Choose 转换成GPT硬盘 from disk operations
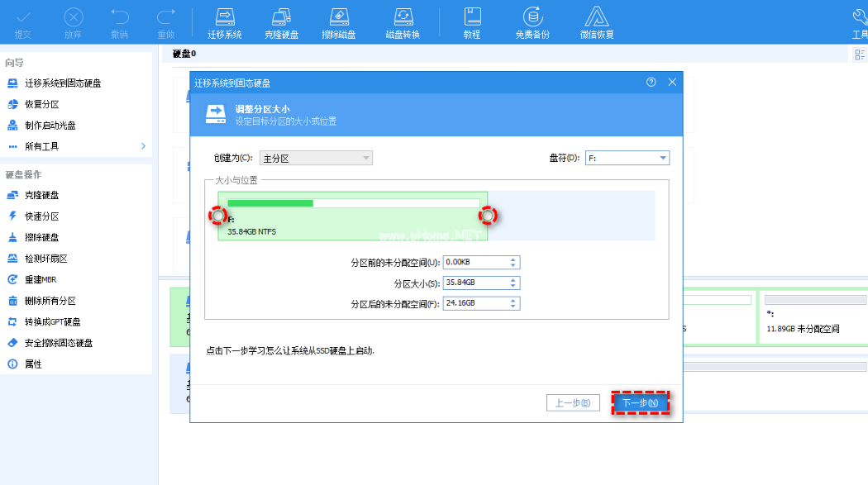 [x=52, y=321]
